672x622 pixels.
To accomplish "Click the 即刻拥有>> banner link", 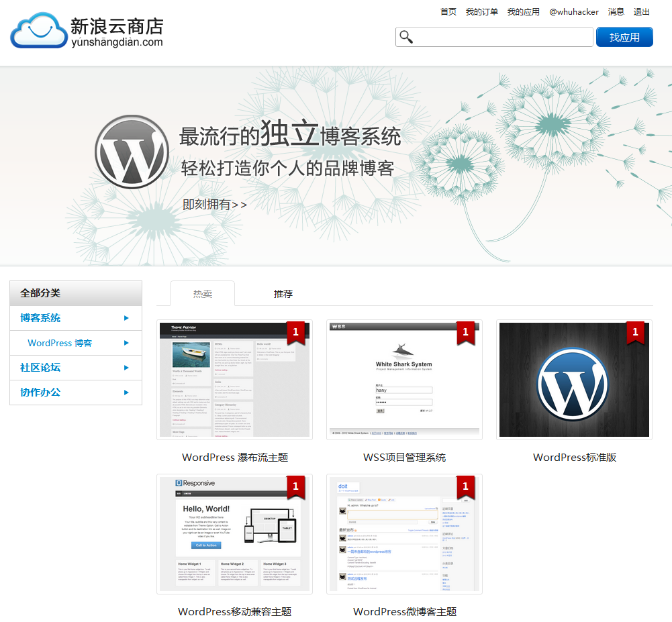I will coord(215,205).
